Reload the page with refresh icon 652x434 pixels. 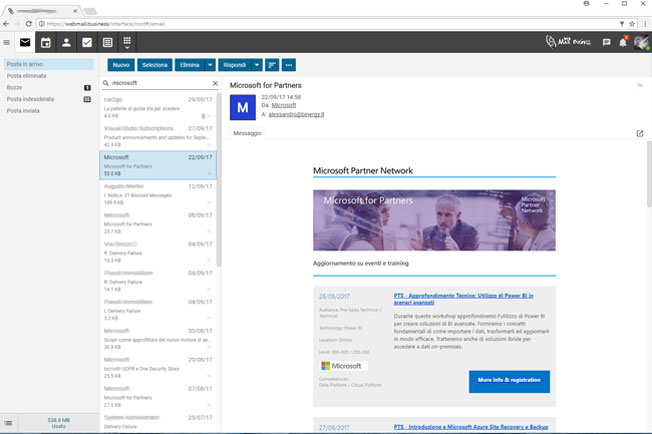(x=29, y=24)
